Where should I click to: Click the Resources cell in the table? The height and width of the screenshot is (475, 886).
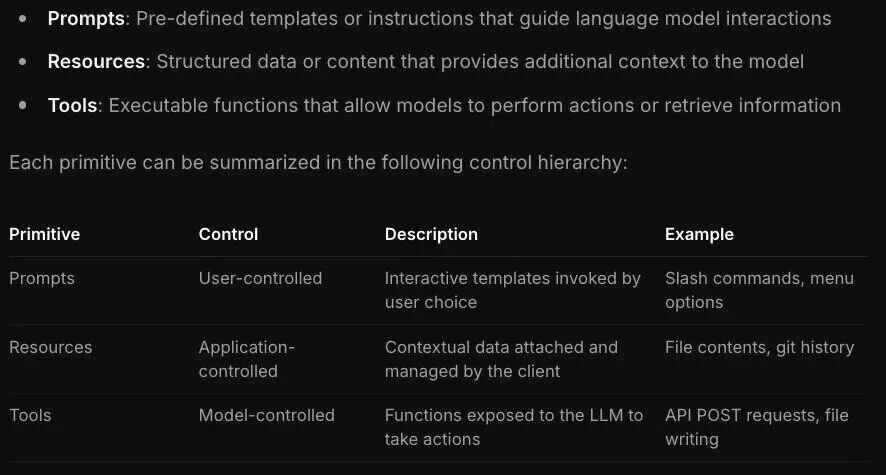point(50,347)
